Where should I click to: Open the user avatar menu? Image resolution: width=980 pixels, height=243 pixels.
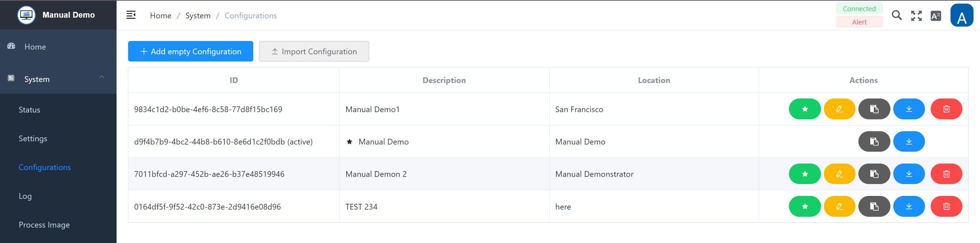pyautogui.click(x=961, y=15)
